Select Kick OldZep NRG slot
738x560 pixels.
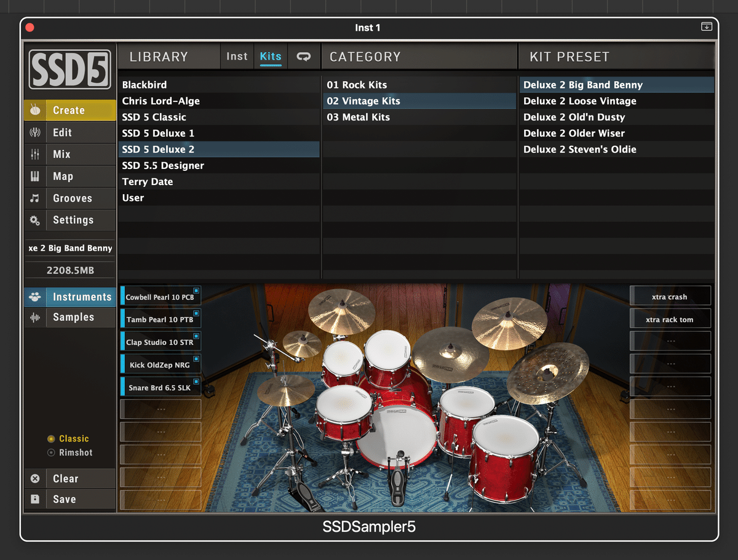click(161, 365)
